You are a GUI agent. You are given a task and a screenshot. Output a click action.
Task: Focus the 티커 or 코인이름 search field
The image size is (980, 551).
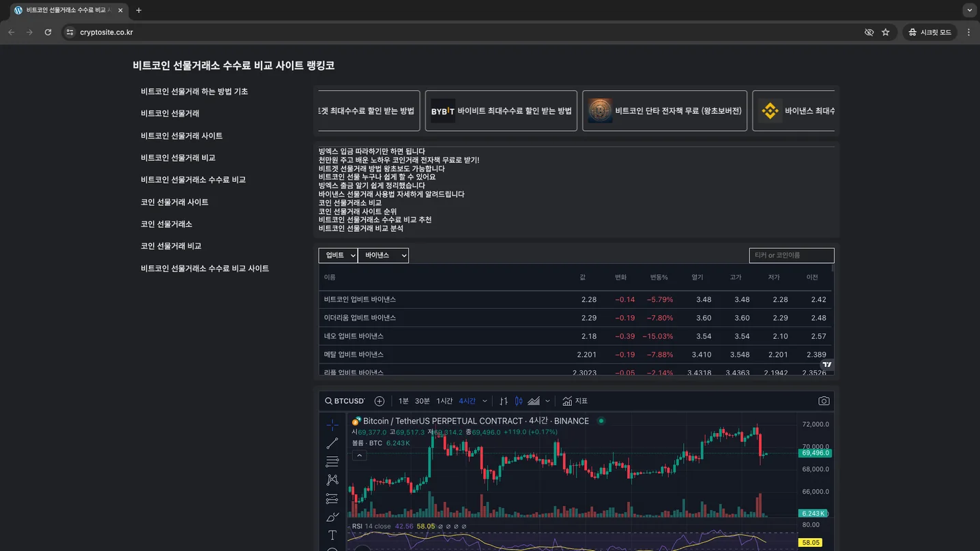click(792, 255)
